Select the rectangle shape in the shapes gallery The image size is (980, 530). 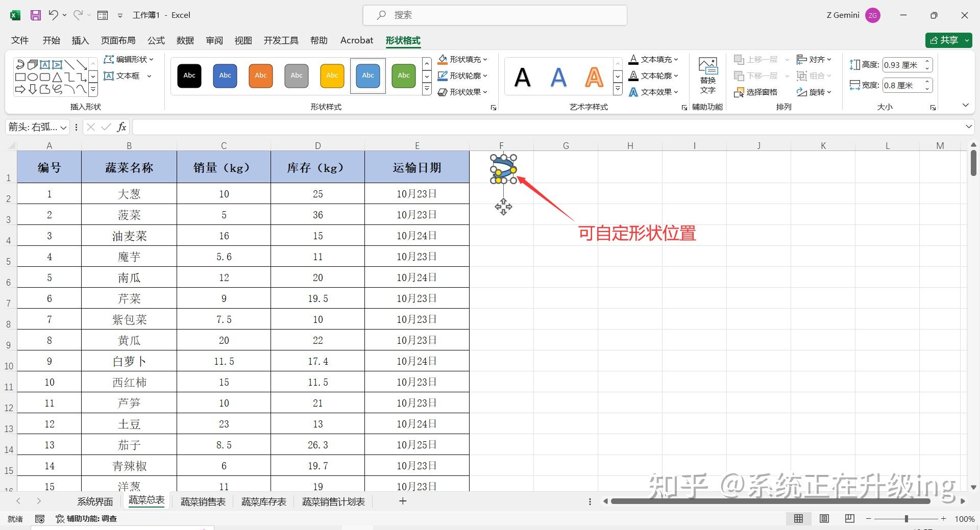tap(20, 78)
